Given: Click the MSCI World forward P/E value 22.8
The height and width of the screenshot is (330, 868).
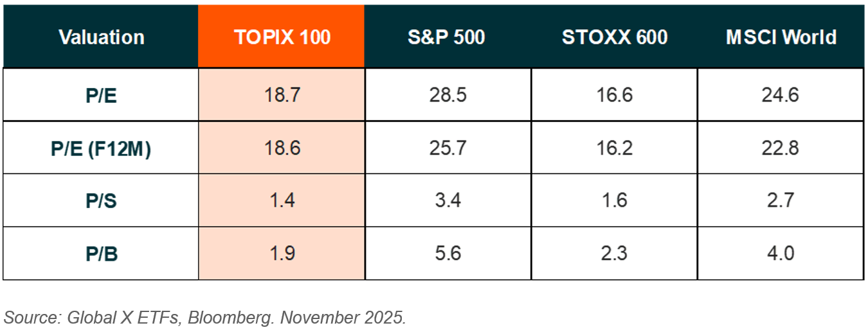Looking at the screenshot, I should [781, 148].
